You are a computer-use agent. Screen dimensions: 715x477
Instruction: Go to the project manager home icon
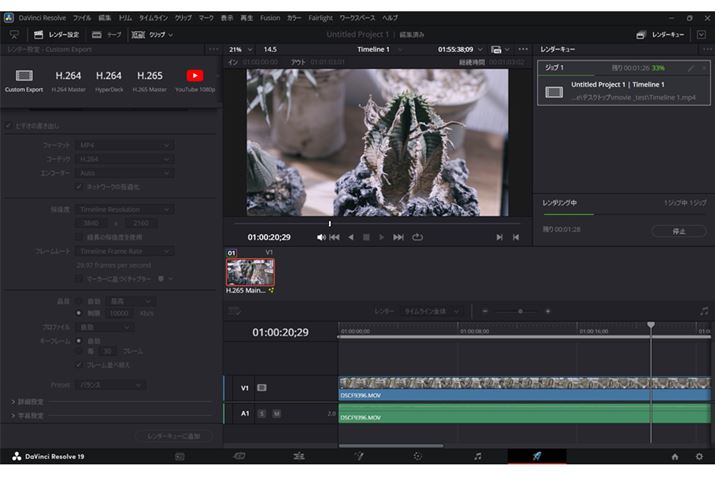[674, 456]
